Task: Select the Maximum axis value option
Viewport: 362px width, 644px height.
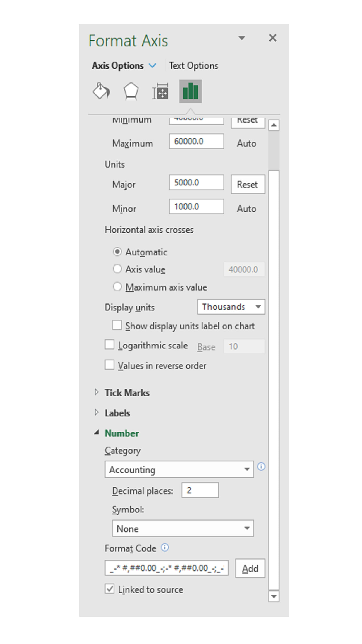Action: point(117,287)
